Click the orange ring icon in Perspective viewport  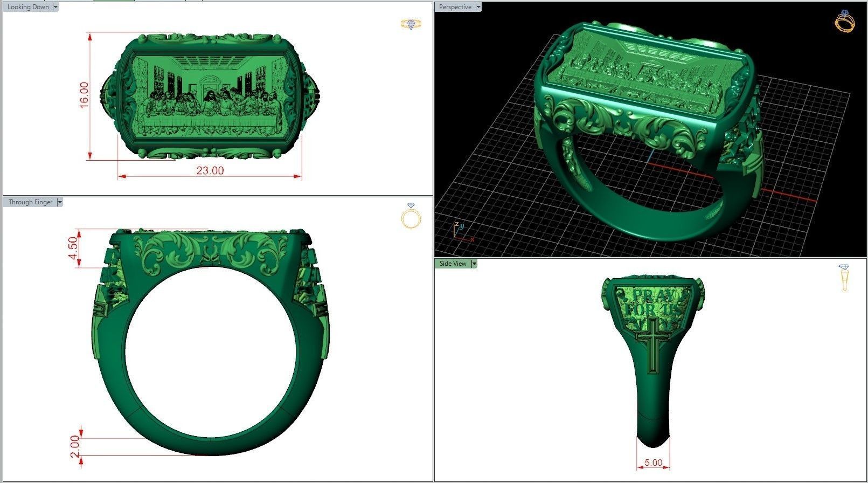[844, 22]
